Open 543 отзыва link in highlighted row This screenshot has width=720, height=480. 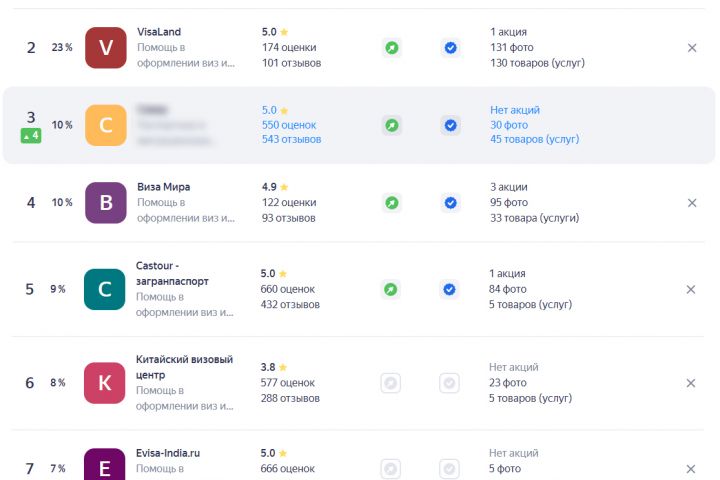(x=291, y=140)
